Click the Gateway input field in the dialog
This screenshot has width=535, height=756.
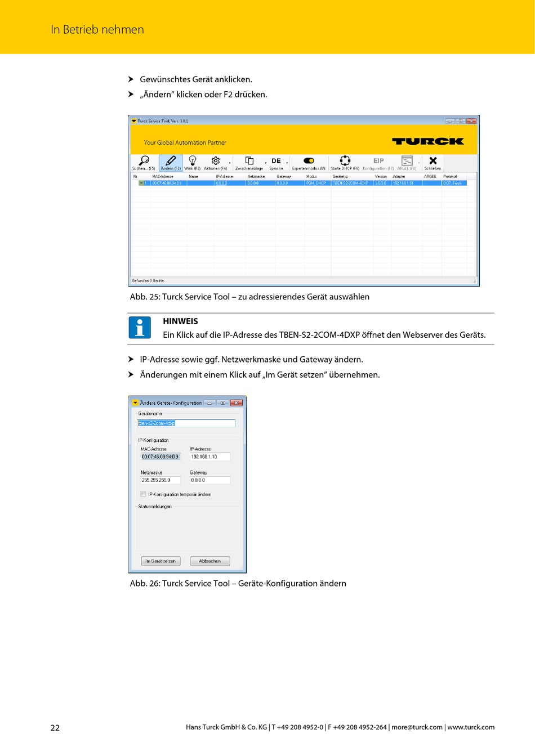(209, 480)
